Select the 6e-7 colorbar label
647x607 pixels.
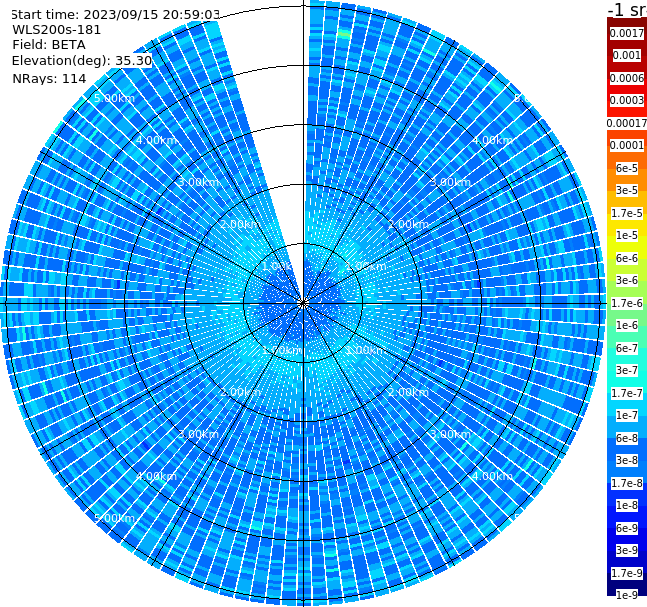[627, 348]
